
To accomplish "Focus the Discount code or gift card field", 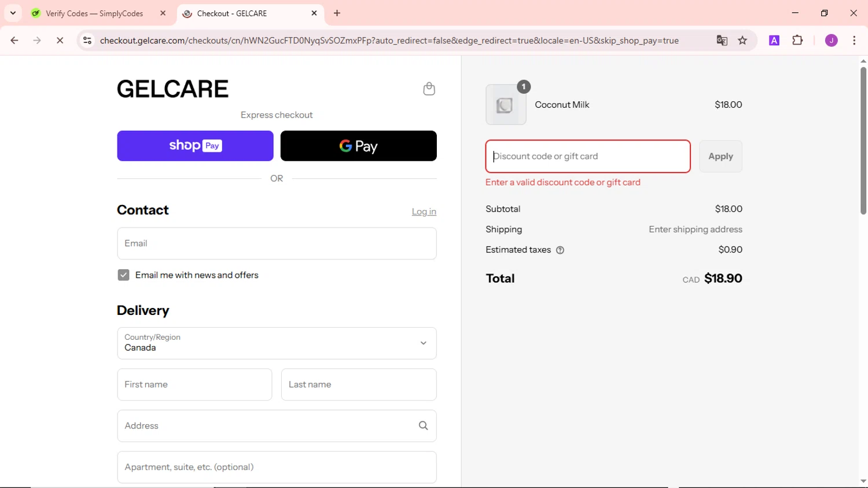I will (588, 156).
